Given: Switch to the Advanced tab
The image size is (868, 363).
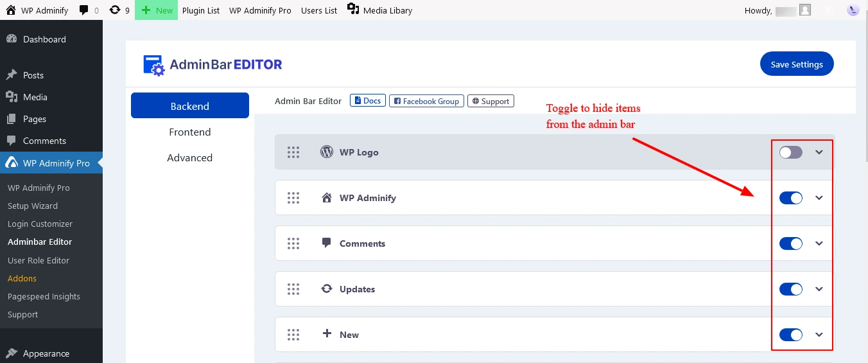Looking at the screenshot, I should tap(190, 157).
